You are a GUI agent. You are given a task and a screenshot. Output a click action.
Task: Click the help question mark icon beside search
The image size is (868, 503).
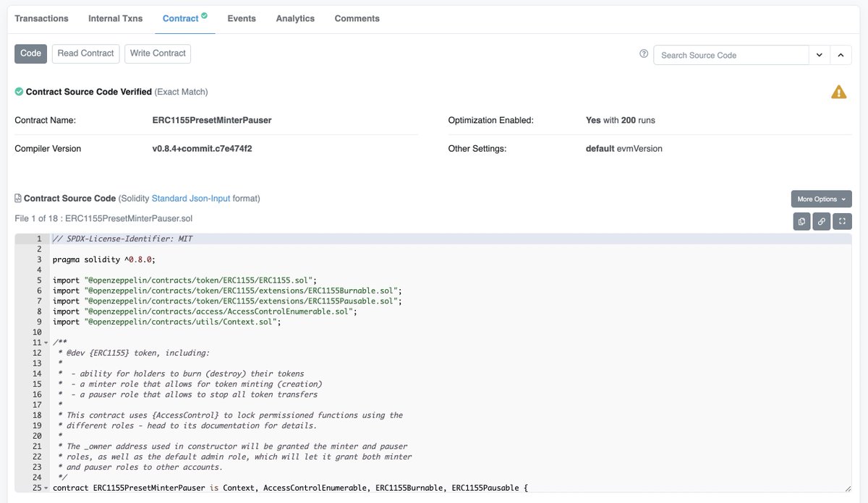(644, 54)
